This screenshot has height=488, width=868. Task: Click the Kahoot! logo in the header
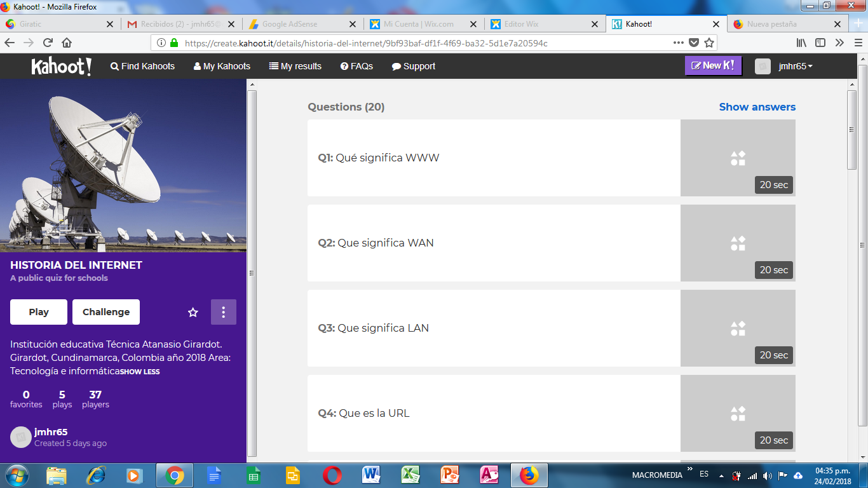pyautogui.click(x=62, y=66)
